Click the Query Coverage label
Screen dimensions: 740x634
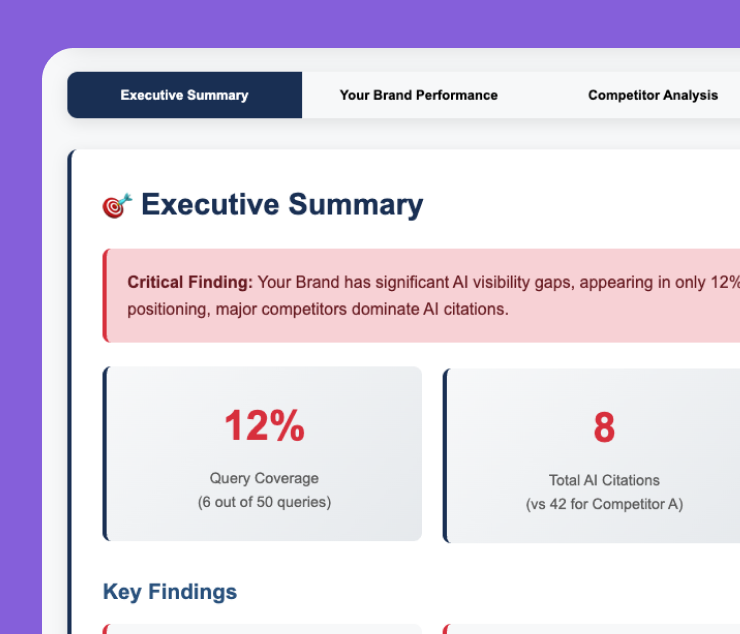click(264, 478)
